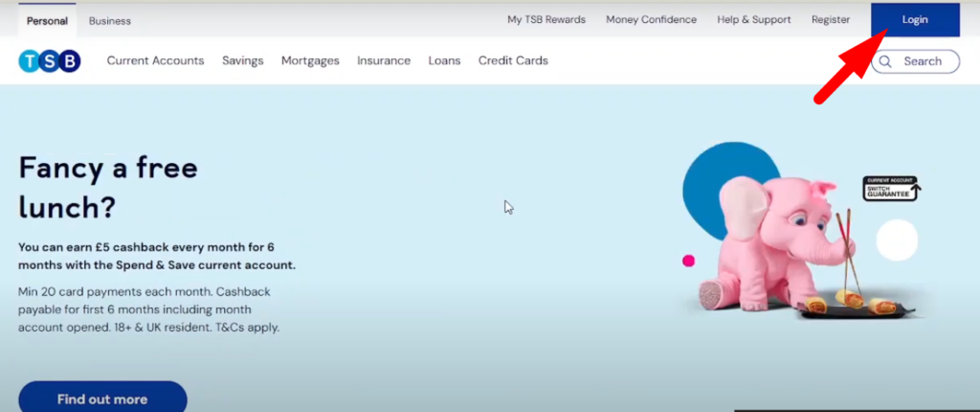
Task: Open Money Confidence page
Action: [x=651, y=20]
